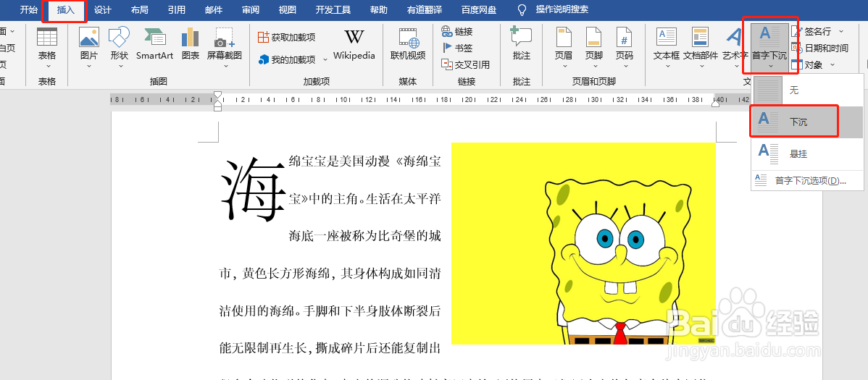The width and height of the screenshot is (868, 380).
Task: Expand the 页脚 dropdown arrow
Action: (594, 66)
